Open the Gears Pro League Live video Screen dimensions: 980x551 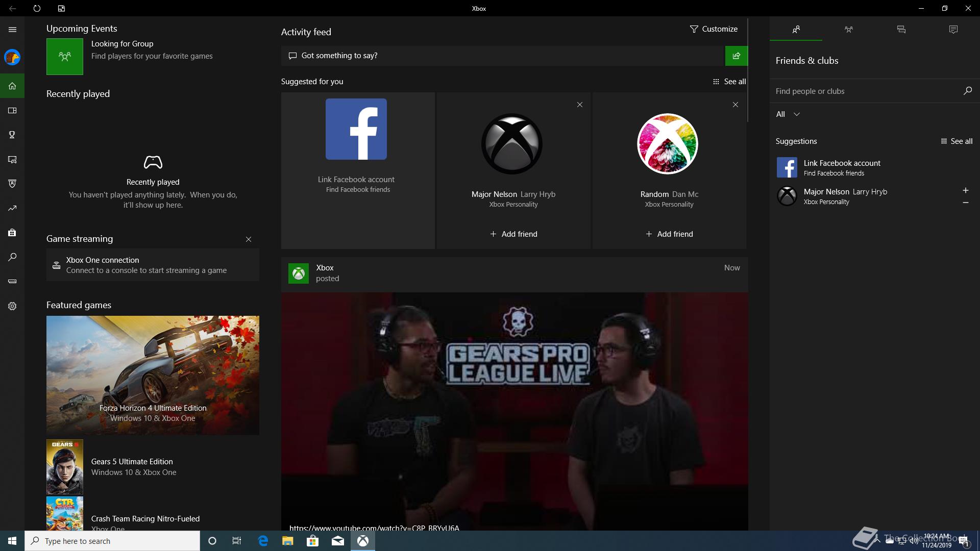[x=514, y=411]
